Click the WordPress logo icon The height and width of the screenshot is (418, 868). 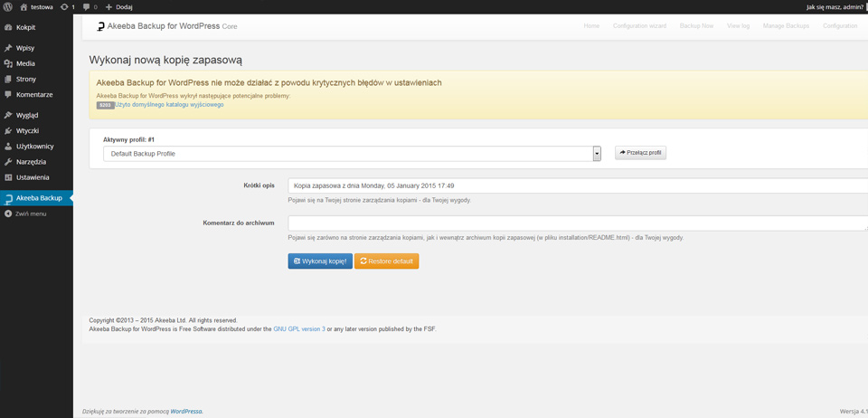point(8,7)
